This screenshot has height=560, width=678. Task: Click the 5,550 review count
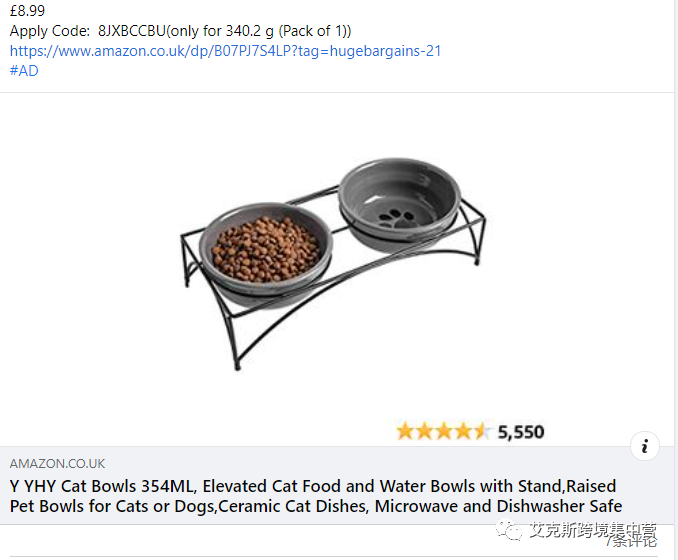[521, 432]
